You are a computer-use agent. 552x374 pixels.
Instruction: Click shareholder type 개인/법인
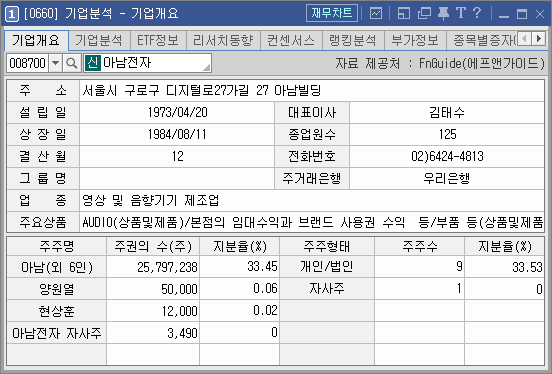[327, 267]
